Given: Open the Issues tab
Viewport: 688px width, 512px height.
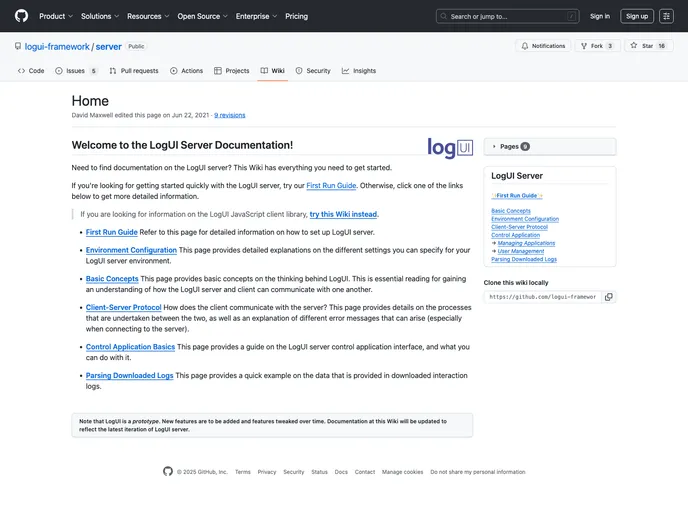Looking at the screenshot, I should click(x=75, y=71).
